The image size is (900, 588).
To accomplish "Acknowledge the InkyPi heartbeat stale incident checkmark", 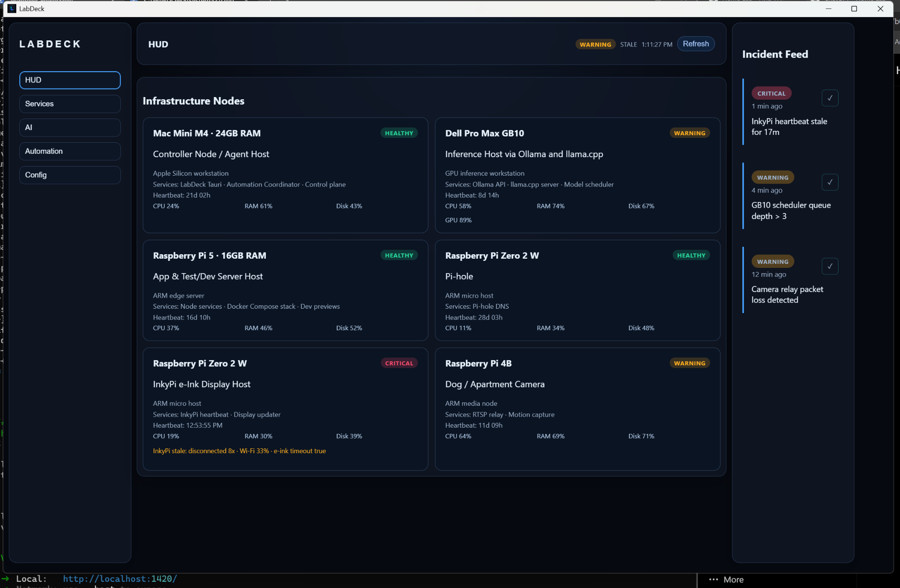I will 830,98.
